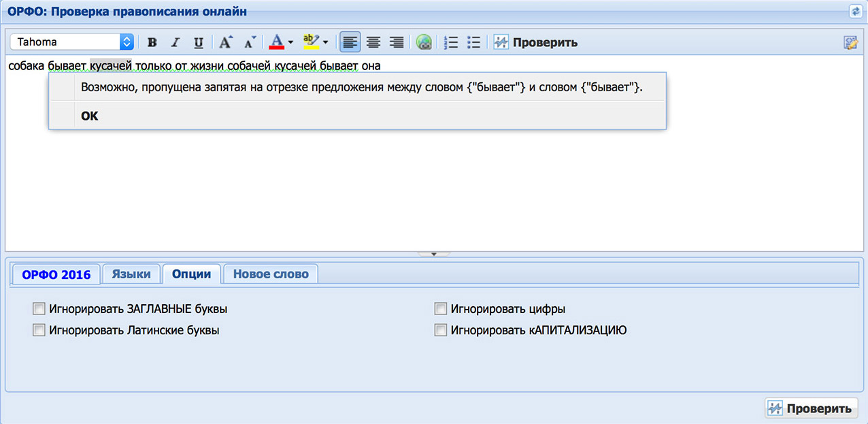Insert a hyperlink with globe icon

click(x=424, y=42)
